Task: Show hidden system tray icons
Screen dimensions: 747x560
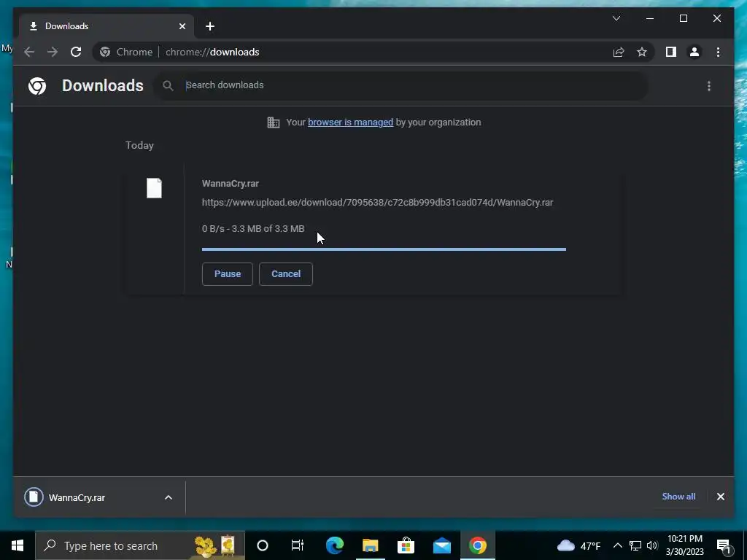Action: 617,545
